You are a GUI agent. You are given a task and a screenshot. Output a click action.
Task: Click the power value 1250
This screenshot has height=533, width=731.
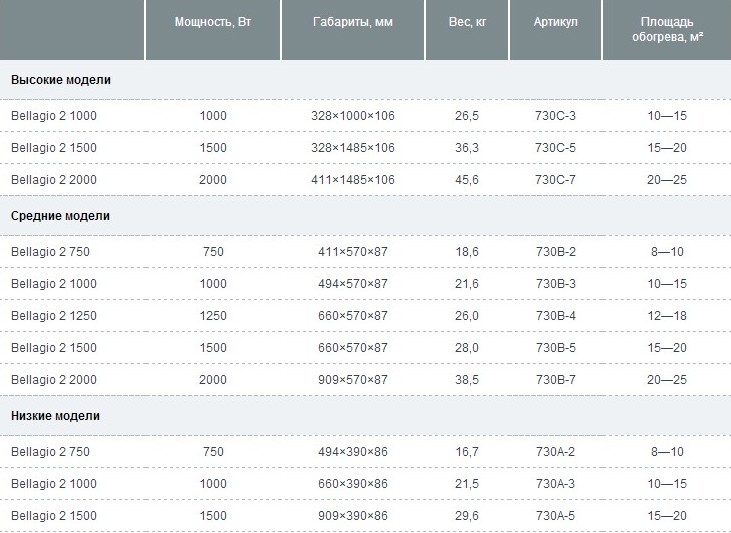(x=213, y=316)
